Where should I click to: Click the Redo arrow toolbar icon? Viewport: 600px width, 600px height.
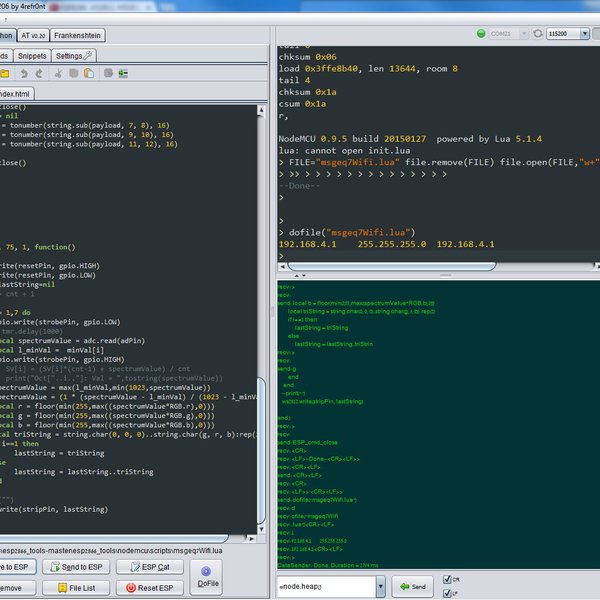(39, 73)
